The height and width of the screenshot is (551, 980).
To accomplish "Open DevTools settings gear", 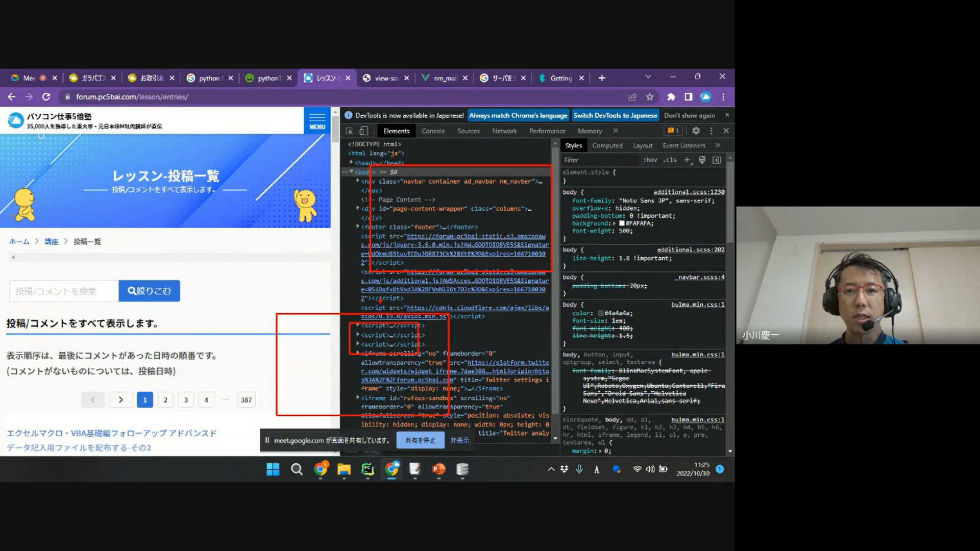I will 696,131.
